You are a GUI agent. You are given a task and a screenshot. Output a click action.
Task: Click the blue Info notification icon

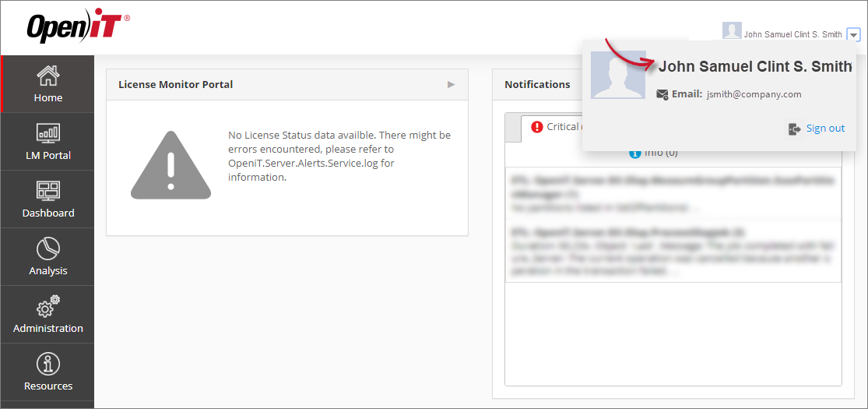[635, 153]
